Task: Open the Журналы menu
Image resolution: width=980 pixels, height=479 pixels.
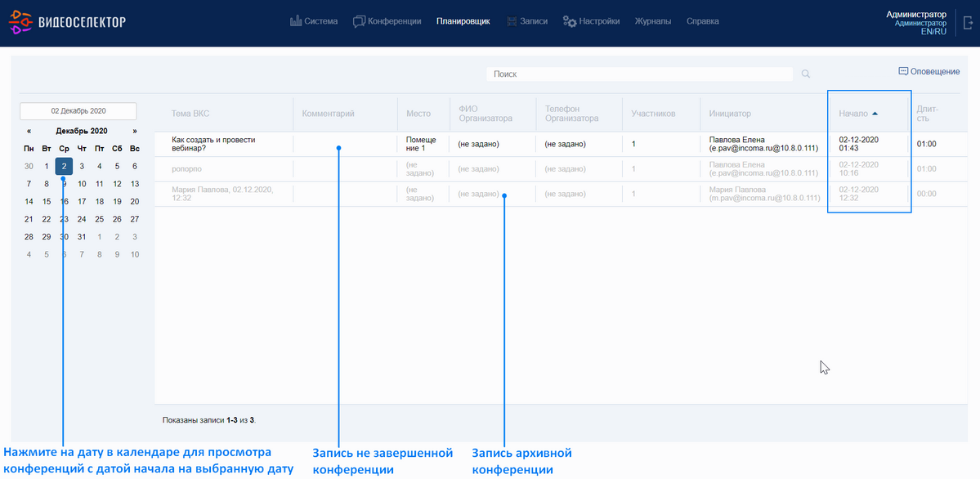Action: [x=653, y=21]
